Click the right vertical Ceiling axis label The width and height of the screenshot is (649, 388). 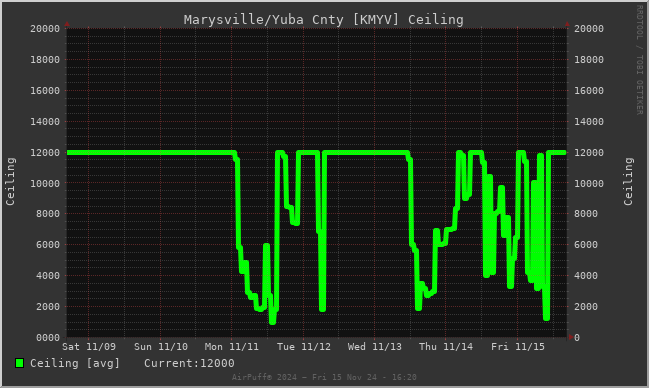coord(628,181)
